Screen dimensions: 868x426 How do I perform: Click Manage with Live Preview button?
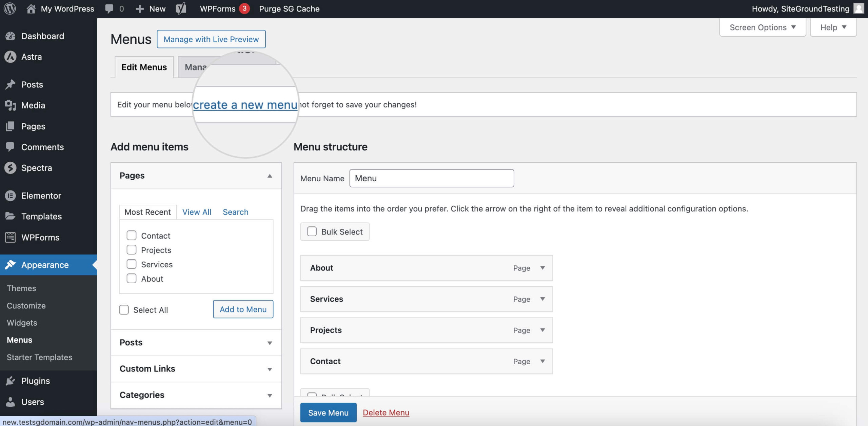click(x=211, y=39)
